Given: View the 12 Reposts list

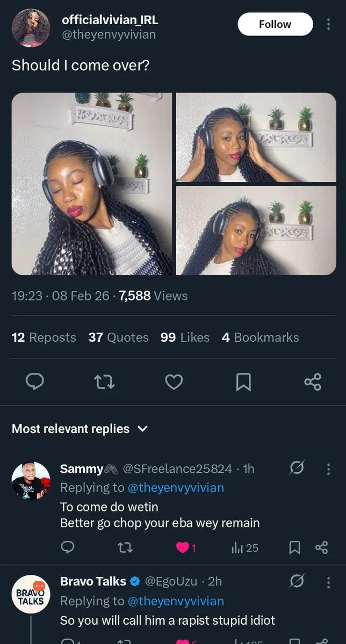Looking at the screenshot, I should click(x=44, y=337).
